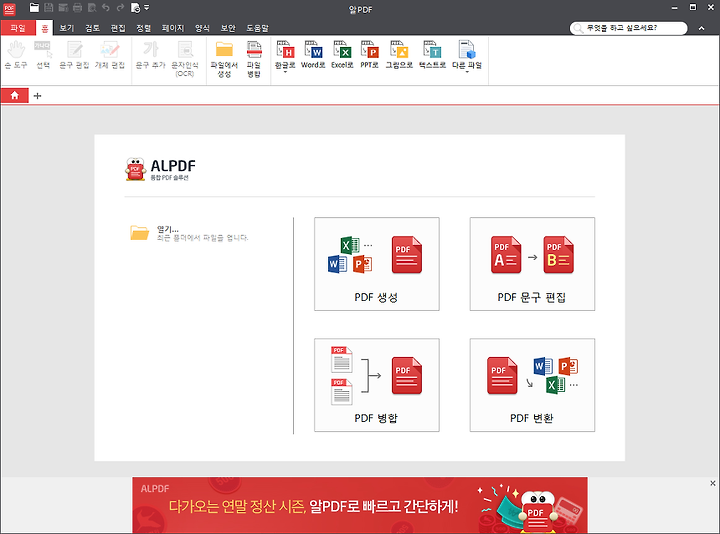Click the ALPDF app logo in the title bar
720x534 pixels.
pyautogui.click(x=9, y=9)
